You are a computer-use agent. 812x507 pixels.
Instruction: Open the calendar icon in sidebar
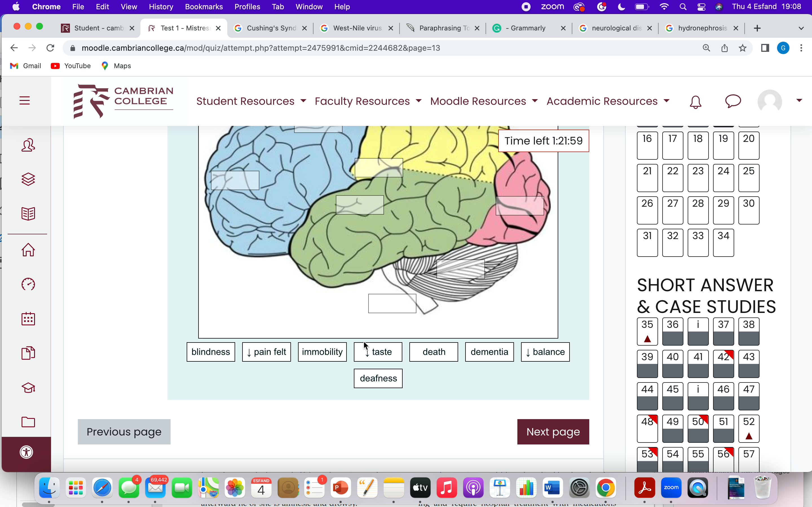click(x=28, y=319)
